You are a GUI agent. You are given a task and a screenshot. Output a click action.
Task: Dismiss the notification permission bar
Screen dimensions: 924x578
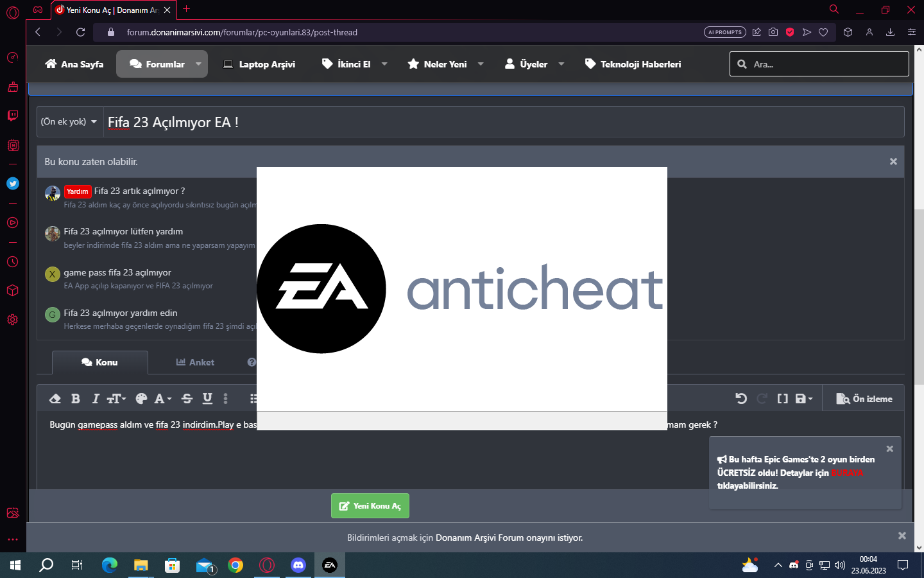[x=902, y=536]
